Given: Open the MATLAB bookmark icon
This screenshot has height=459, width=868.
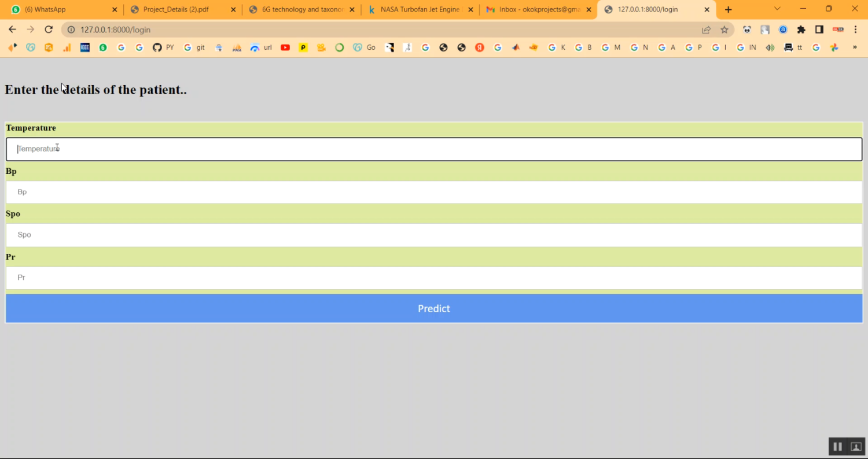Looking at the screenshot, I should tap(516, 47).
